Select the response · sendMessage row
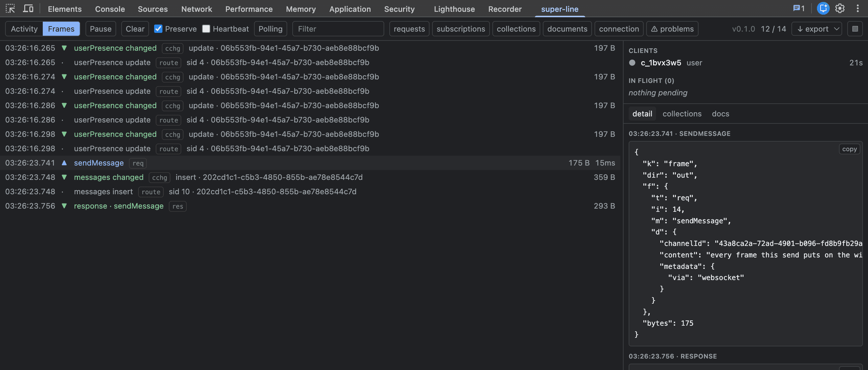The width and height of the screenshot is (868, 370). pos(310,206)
